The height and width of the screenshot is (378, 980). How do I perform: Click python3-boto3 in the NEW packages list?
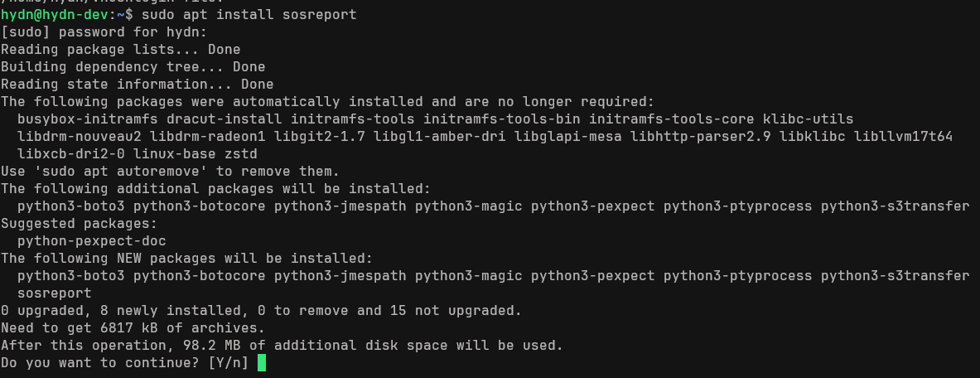pyautogui.click(x=70, y=275)
